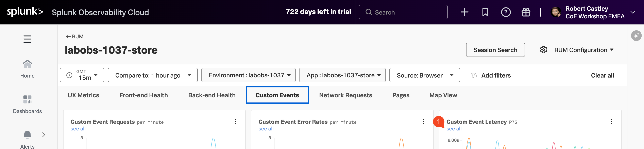Switch to the Network Requests tab
644x149 pixels.
pyautogui.click(x=345, y=95)
